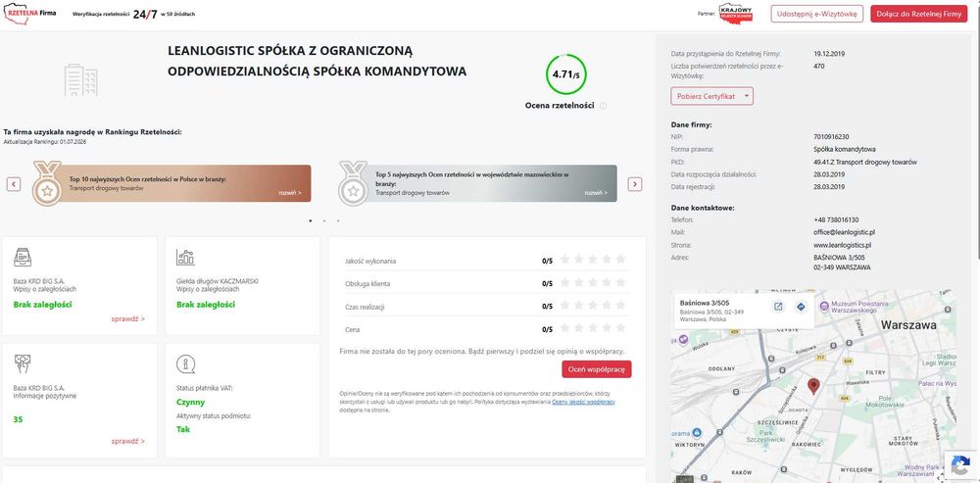
Task: Click Brak zaległości under Giełda długów KACZMARSKI
Action: (x=206, y=305)
